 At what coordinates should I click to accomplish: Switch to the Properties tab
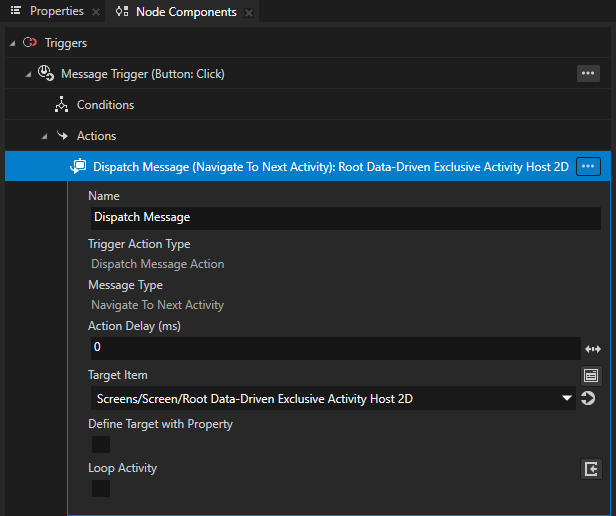point(57,11)
